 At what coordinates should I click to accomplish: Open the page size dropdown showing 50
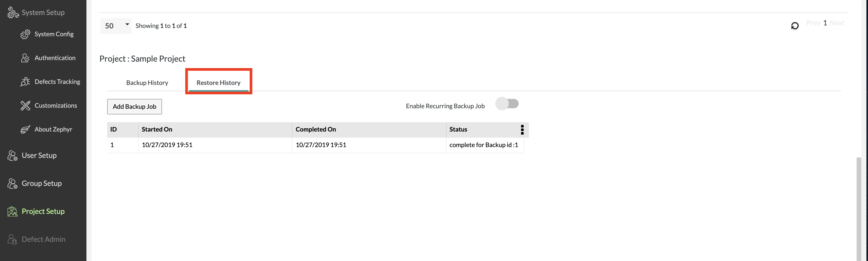116,26
